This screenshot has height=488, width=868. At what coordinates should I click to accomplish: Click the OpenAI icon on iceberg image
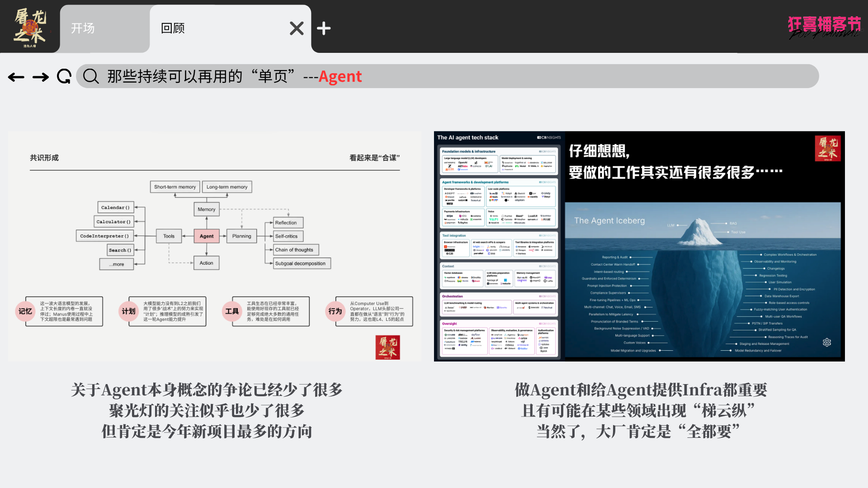click(x=827, y=343)
